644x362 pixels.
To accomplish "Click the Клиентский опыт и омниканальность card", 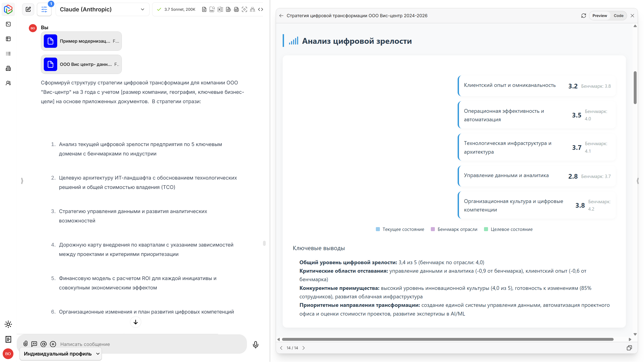I will click(537, 86).
